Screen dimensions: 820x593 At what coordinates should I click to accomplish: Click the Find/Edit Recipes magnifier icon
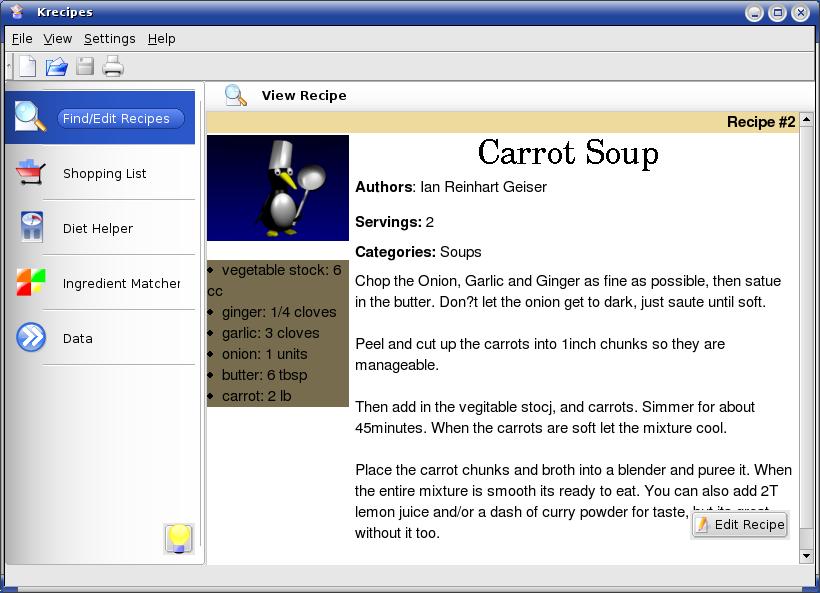point(30,117)
